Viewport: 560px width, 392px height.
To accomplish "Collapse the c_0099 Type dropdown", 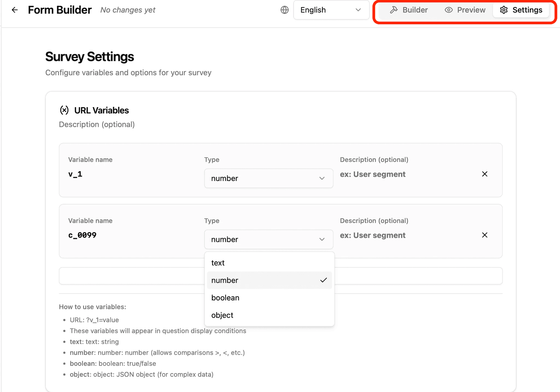I will [x=269, y=239].
